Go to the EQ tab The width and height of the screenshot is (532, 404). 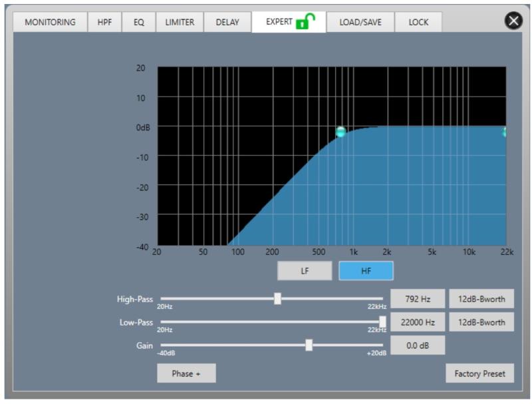pos(138,22)
